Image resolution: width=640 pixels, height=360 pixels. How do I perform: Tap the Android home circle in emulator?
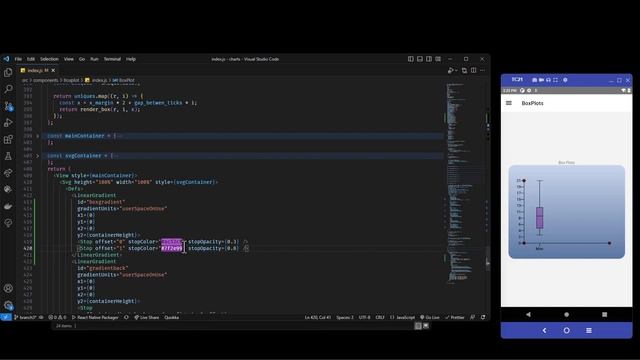tap(567, 314)
